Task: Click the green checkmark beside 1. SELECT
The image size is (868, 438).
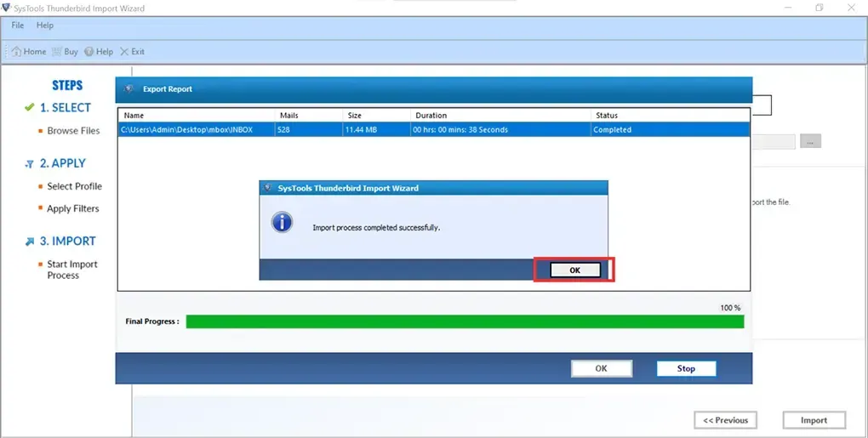Action: point(30,108)
